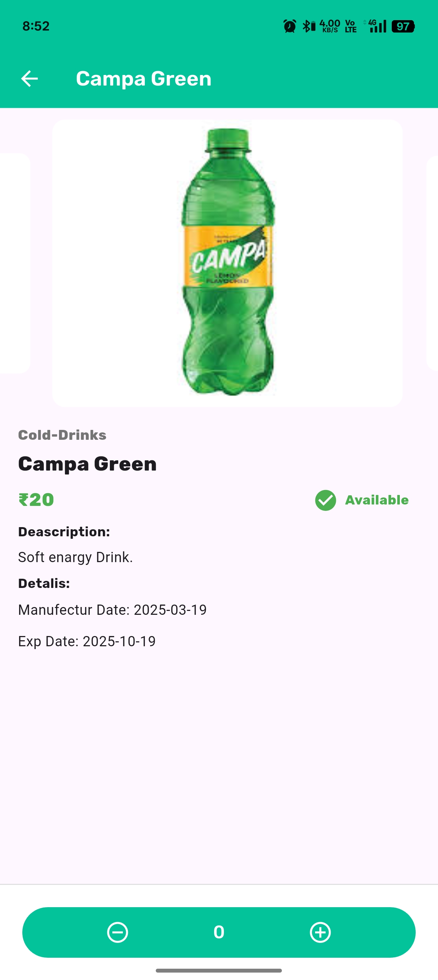Increase quantity with the plus icon

tap(320, 932)
